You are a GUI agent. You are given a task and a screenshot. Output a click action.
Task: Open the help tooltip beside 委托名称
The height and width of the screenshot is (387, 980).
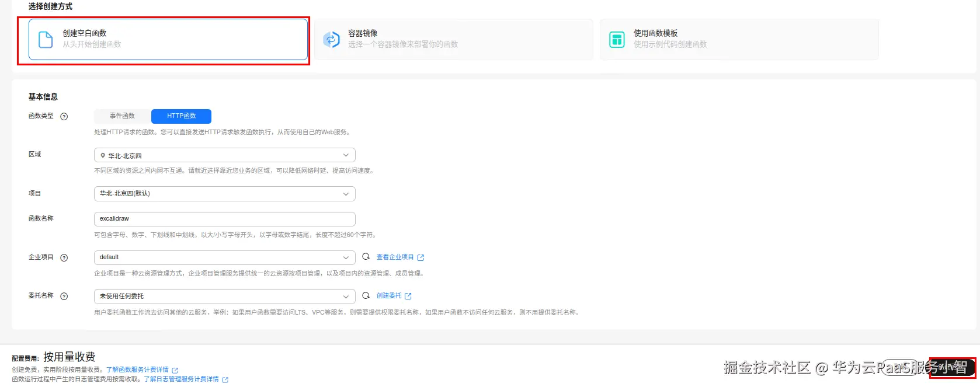tap(64, 296)
